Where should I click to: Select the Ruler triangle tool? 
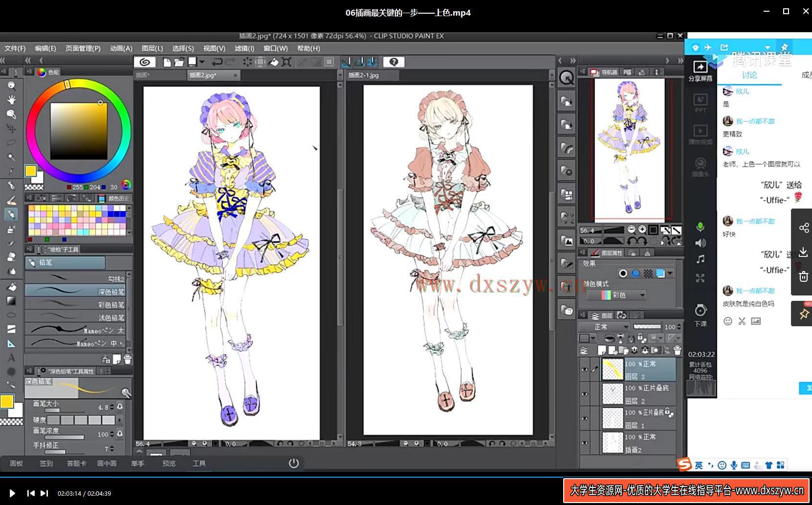coord(11,343)
